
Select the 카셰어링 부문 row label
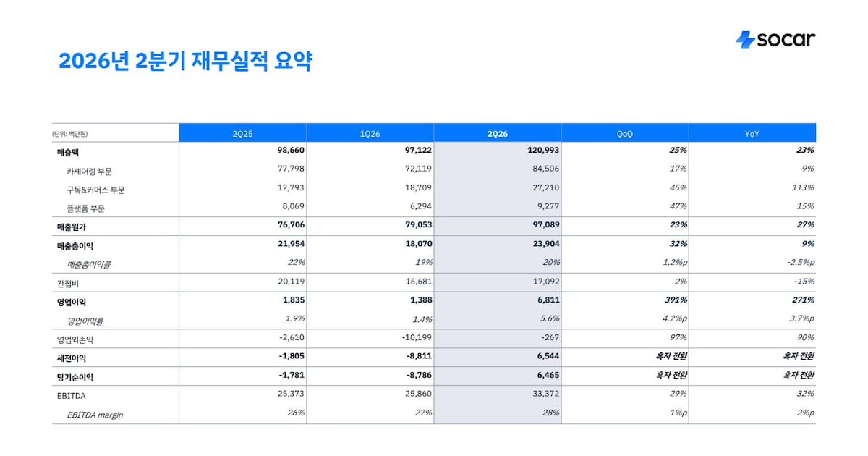(x=89, y=171)
